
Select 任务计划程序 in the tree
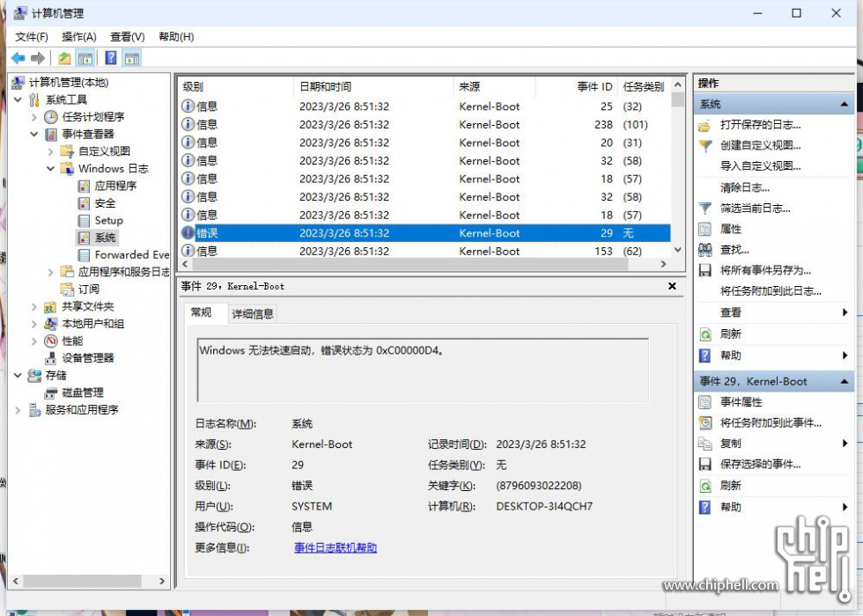93,116
